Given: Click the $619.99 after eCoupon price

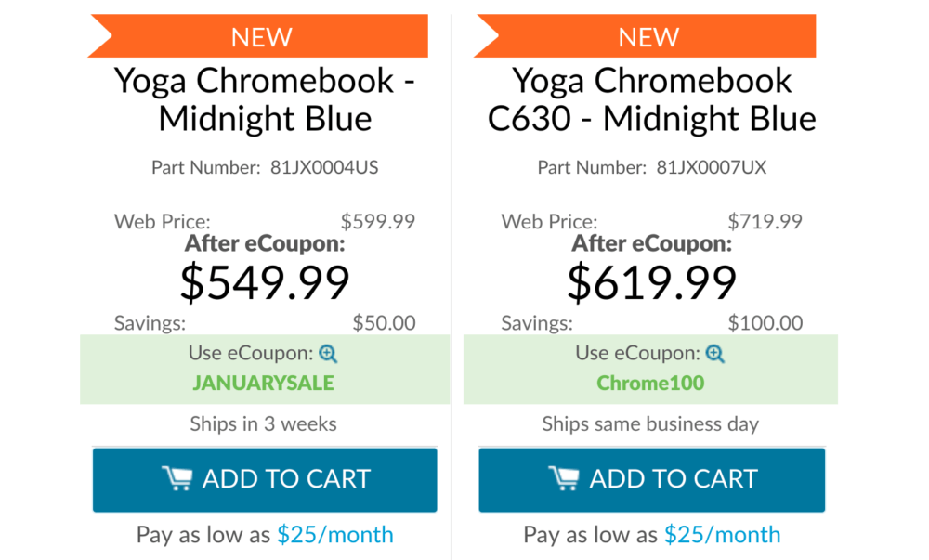Looking at the screenshot, I should point(652,282).
